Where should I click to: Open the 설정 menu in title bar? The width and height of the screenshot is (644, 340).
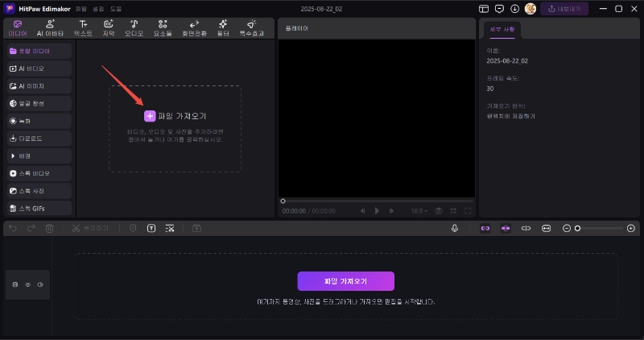[x=98, y=9]
